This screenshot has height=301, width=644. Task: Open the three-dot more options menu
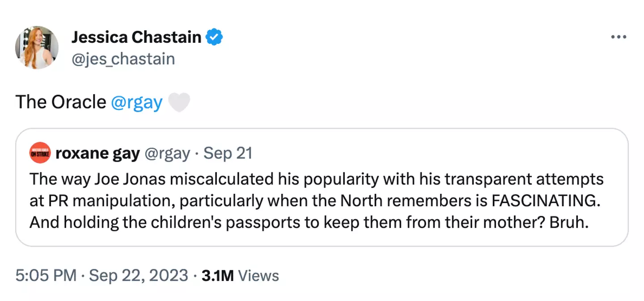tap(619, 37)
